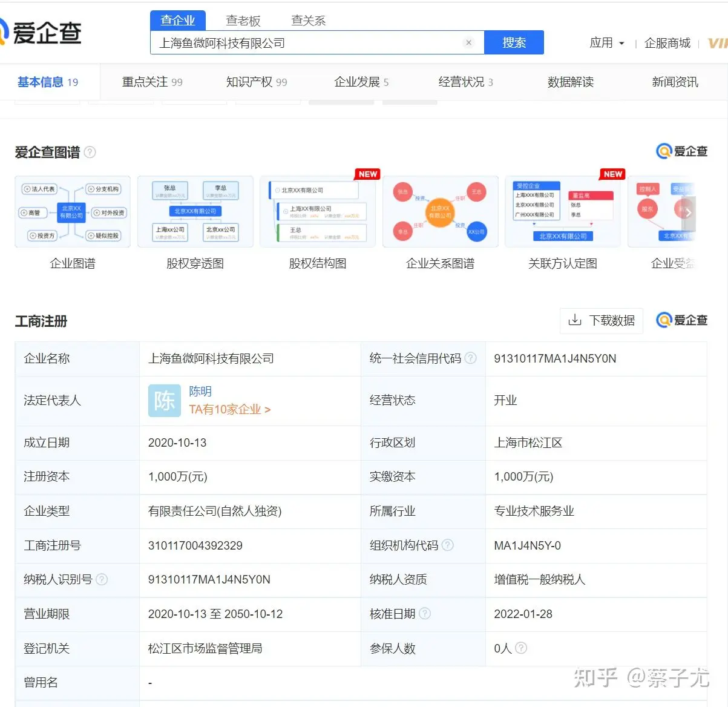Click help icon next to 核准日期
The height and width of the screenshot is (707, 728).
tap(425, 613)
